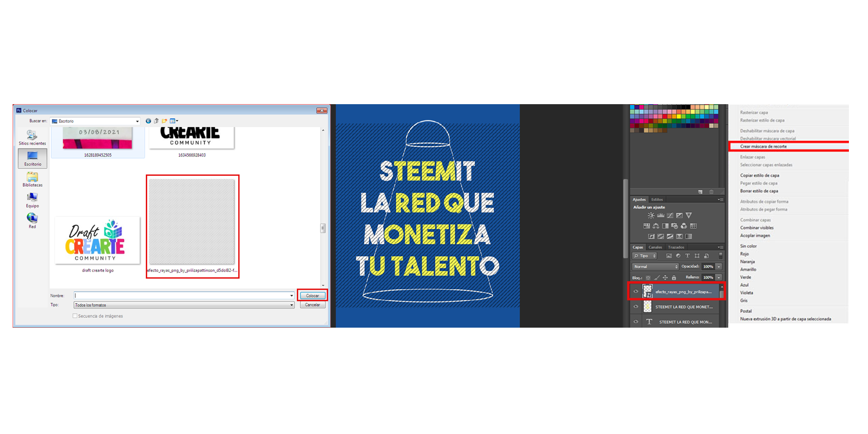Add a Color Balance adjustment (scales icon)
The width and height of the screenshot is (868, 434).
point(656,226)
